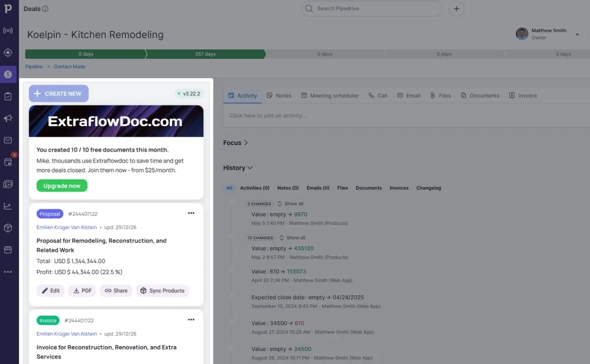Click the Pipeline breadcrumb link
The width and height of the screenshot is (590, 364).
34,67
